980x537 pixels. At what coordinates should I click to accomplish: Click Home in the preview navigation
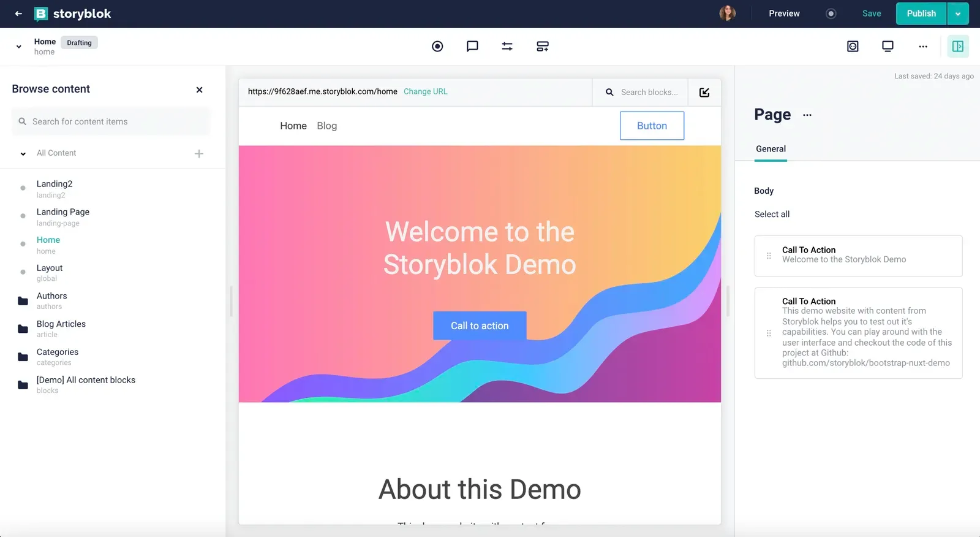293,126
